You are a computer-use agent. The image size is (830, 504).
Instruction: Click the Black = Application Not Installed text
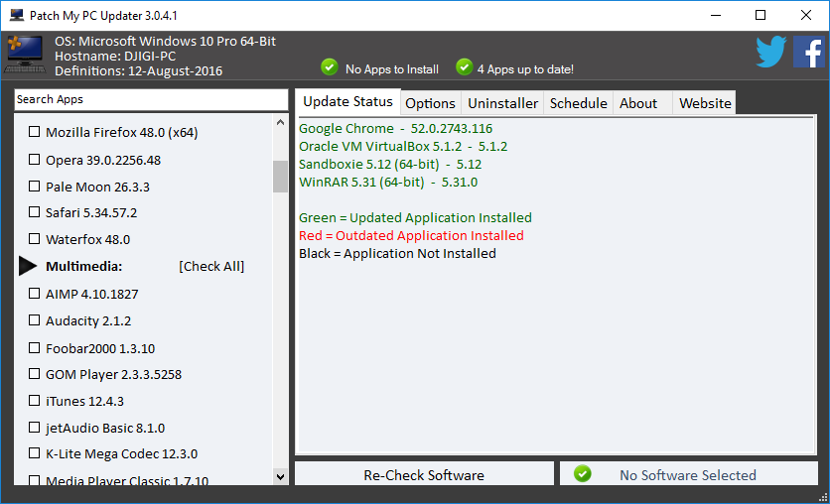397,253
